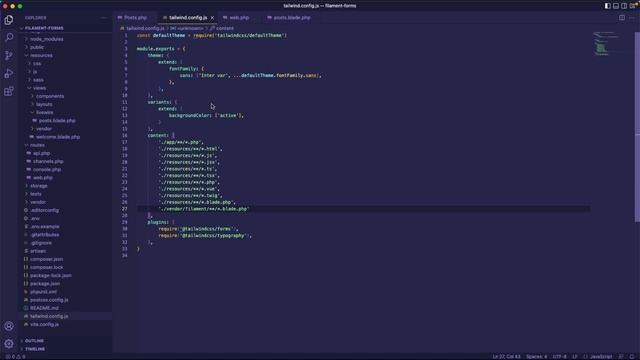The height and width of the screenshot is (360, 640).
Task: Open editor More Actions ellipsis
Action: tap(631, 18)
